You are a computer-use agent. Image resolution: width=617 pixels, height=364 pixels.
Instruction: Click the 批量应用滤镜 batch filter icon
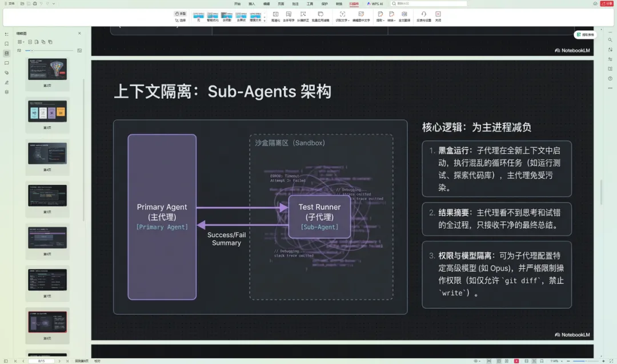pos(320,16)
